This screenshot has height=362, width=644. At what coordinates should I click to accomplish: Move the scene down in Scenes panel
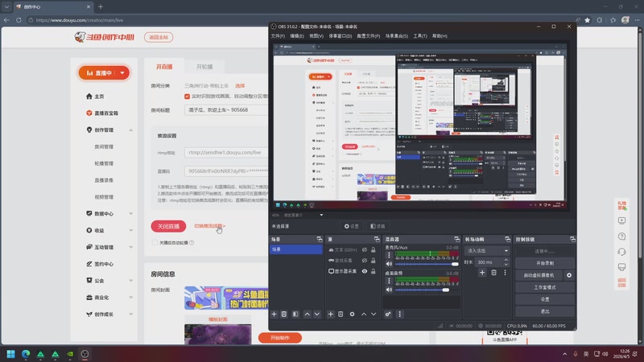[x=317, y=315]
